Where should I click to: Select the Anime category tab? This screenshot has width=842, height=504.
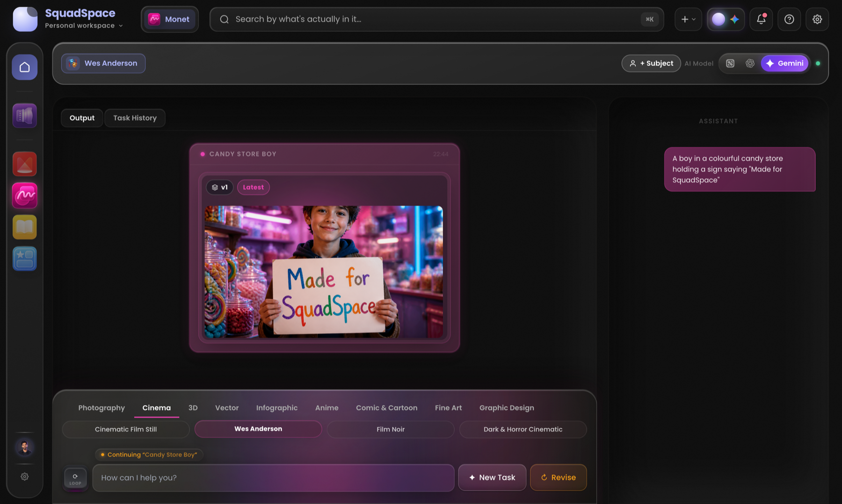coord(327,408)
